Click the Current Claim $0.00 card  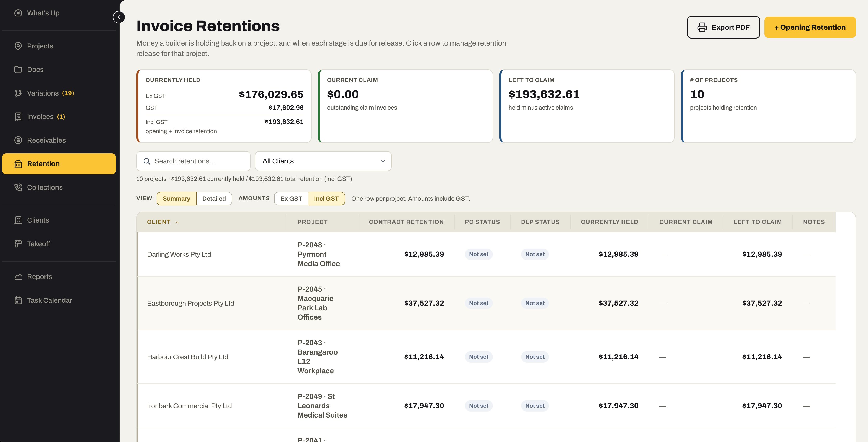(x=405, y=106)
